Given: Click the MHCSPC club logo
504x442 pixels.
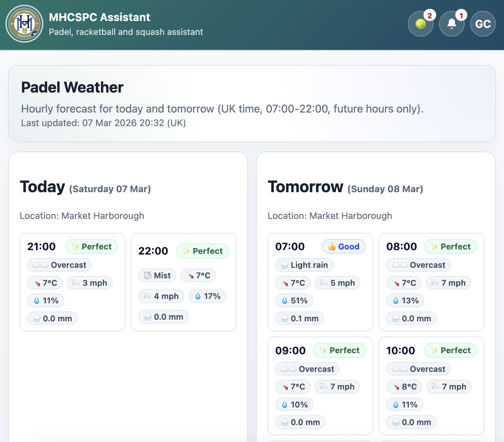Looking at the screenshot, I should pyautogui.click(x=24, y=24).
